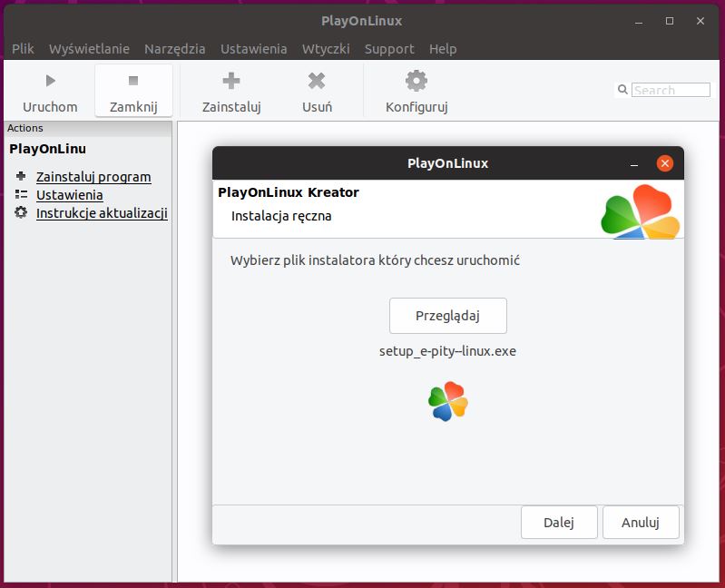Viewport: 725px width, 588px height.
Task: Click the plus icon beside Zainstaluj program
Action: 21,176
